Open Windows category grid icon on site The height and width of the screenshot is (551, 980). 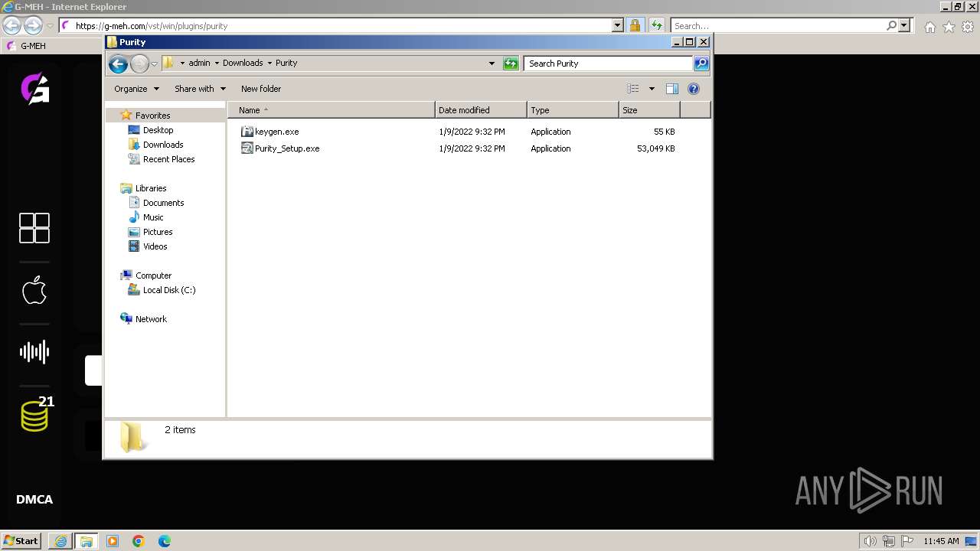click(34, 228)
